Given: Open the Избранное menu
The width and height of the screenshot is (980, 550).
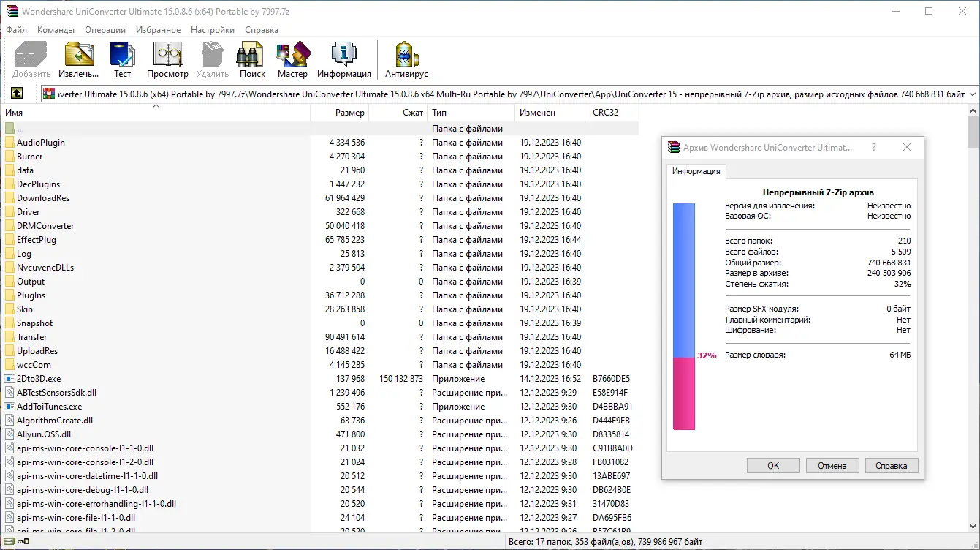Looking at the screenshot, I should pos(158,30).
